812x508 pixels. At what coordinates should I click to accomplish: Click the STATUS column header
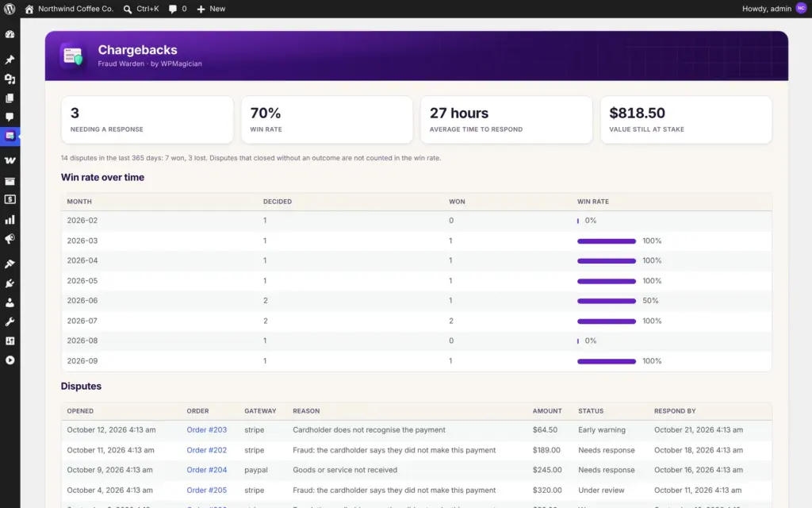591,411
